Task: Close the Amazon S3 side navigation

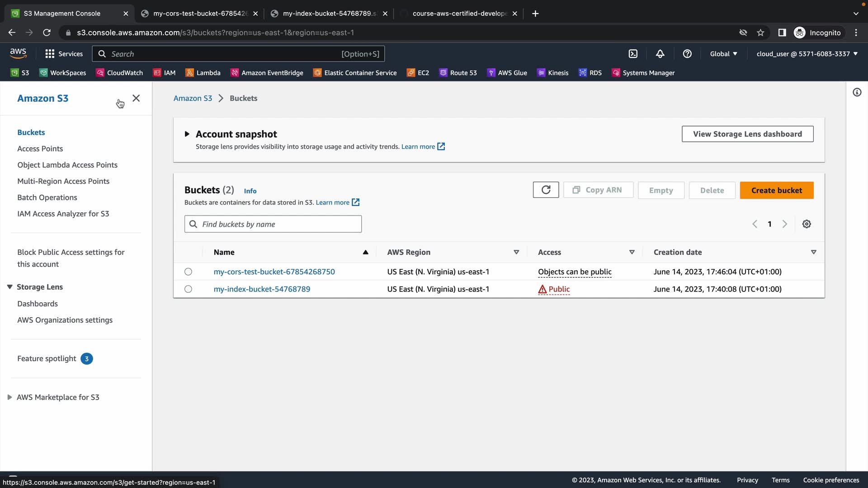Action: 136,98
